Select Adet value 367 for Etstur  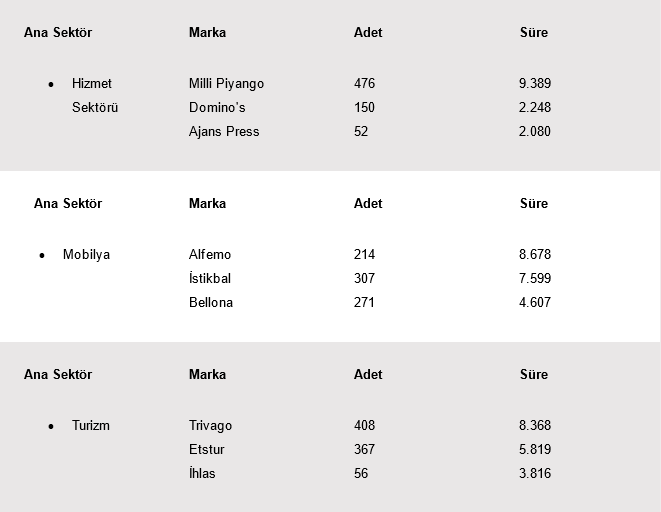click(x=365, y=450)
